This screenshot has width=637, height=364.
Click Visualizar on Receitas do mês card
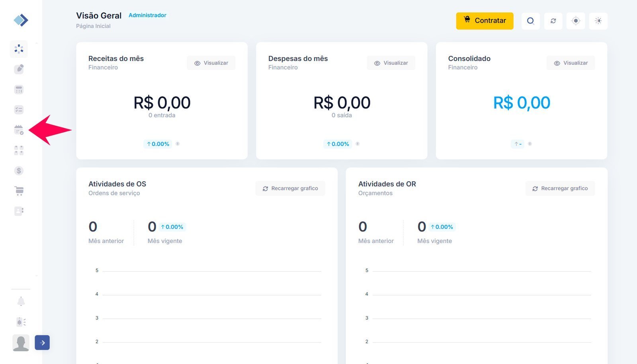[211, 63]
